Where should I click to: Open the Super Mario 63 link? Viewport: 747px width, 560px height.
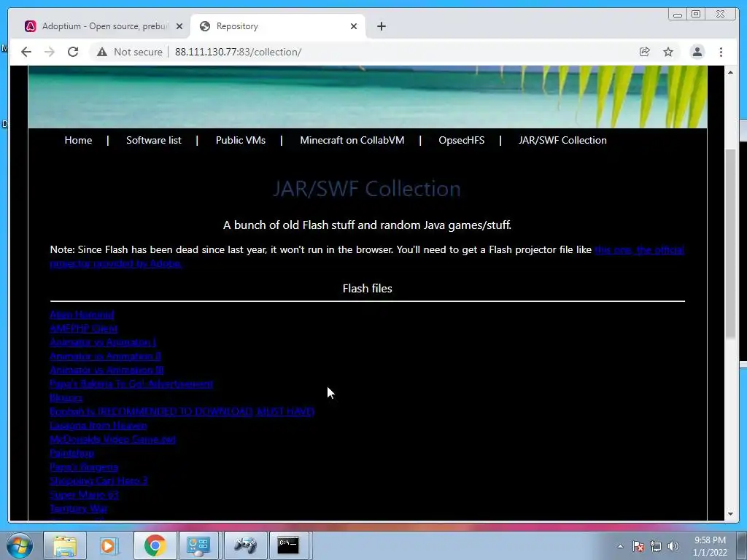84,494
